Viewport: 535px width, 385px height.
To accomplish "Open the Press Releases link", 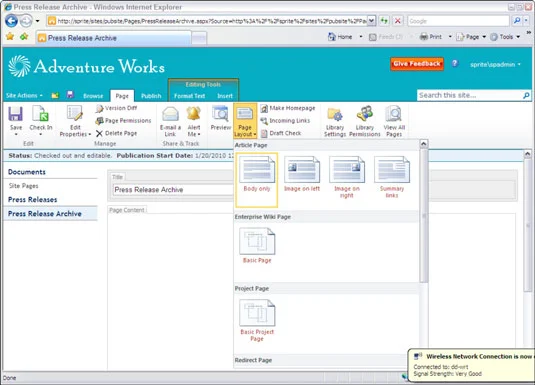I will tap(32, 200).
